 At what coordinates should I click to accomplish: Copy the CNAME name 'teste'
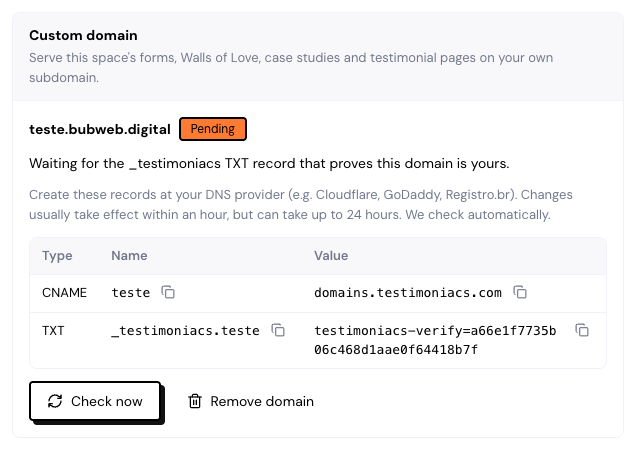click(168, 292)
